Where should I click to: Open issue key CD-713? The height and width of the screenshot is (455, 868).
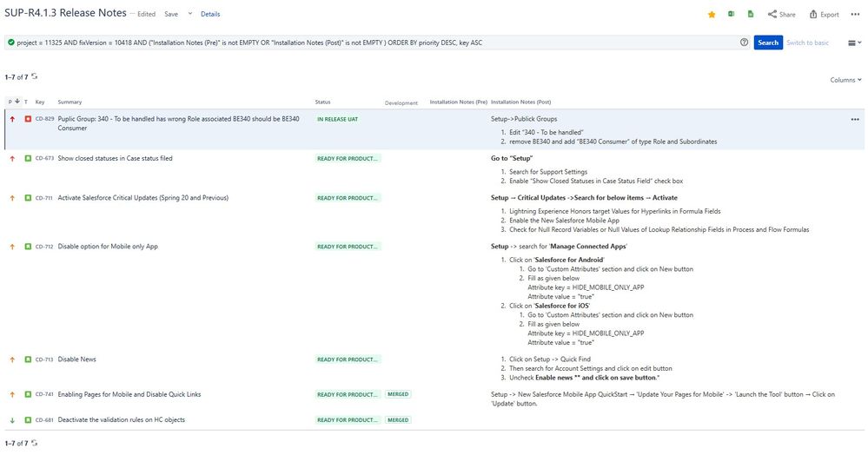pos(44,359)
